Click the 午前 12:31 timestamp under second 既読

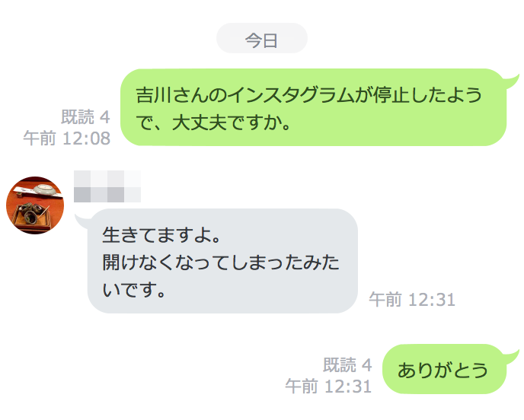[328, 387]
